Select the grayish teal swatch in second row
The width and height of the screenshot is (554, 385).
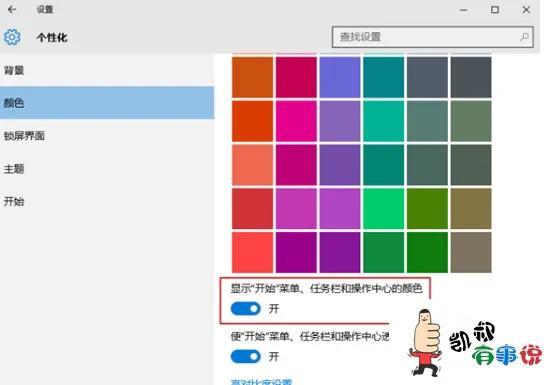(x=427, y=121)
